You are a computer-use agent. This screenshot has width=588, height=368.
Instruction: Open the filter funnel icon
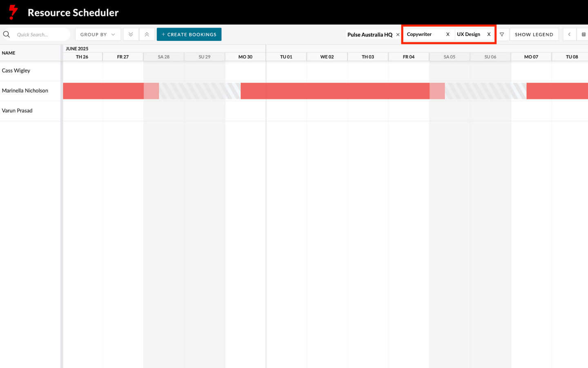[502, 34]
